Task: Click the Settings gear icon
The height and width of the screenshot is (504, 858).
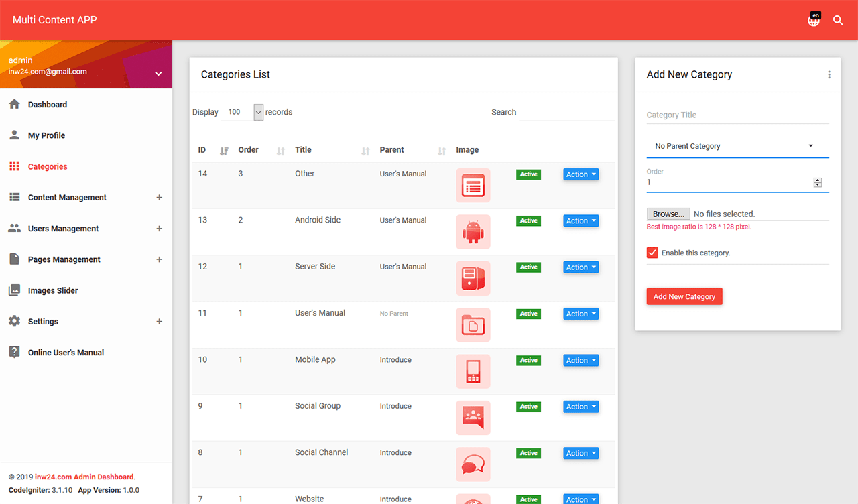Action: coord(14,321)
